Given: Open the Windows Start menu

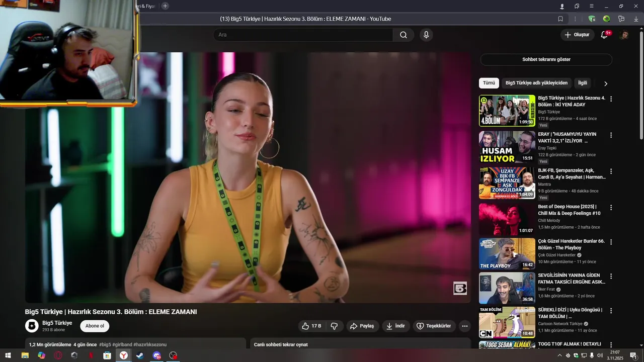Looking at the screenshot, I should coord(8,355).
